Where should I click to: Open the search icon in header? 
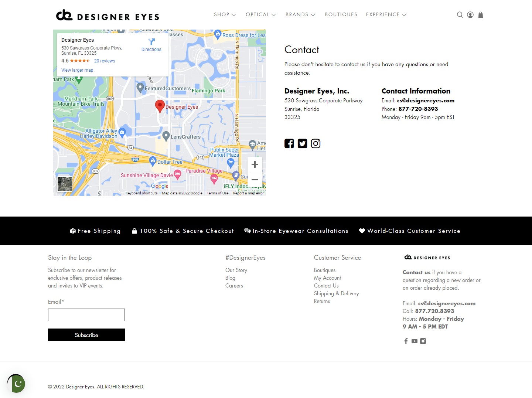pyautogui.click(x=460, y=15)
